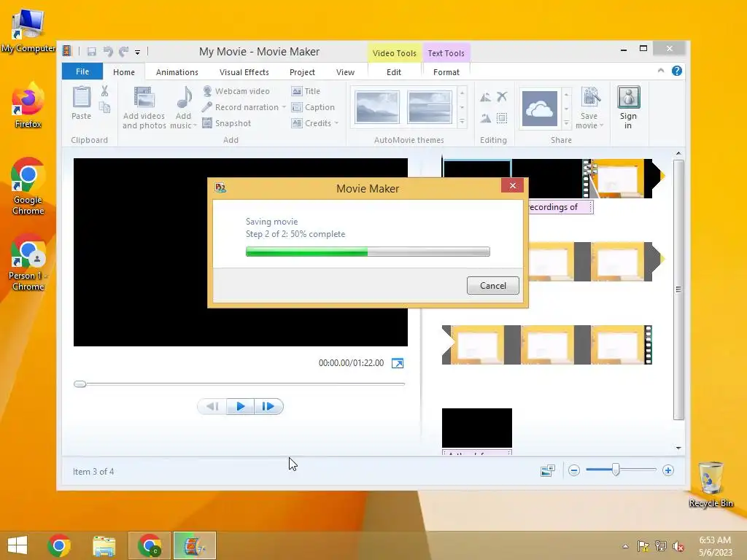Click the Select all icon in Editing
The image size is (747, 560).
point(502,117)
